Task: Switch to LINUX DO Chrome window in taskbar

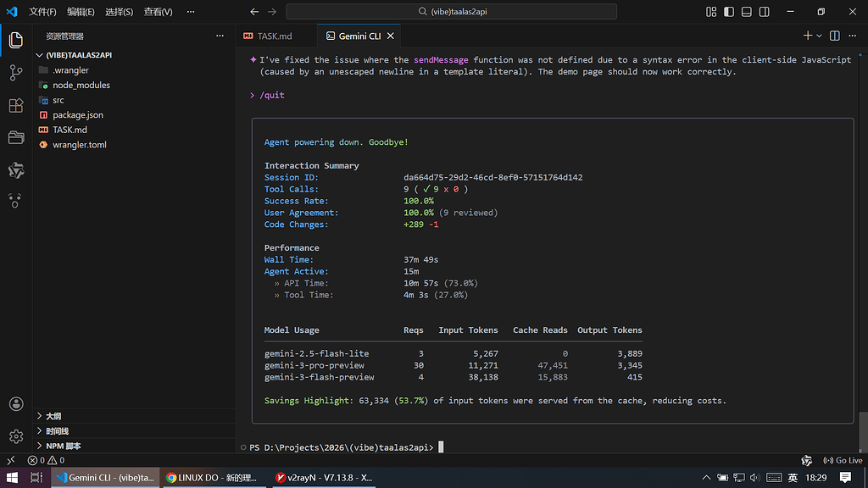Action: coord(213,478)
